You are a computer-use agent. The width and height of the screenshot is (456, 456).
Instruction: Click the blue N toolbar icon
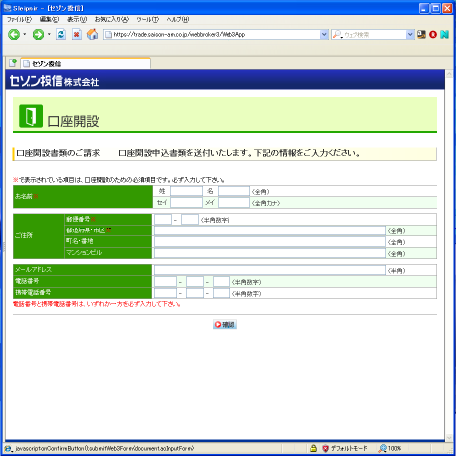[x=444, y=34]
